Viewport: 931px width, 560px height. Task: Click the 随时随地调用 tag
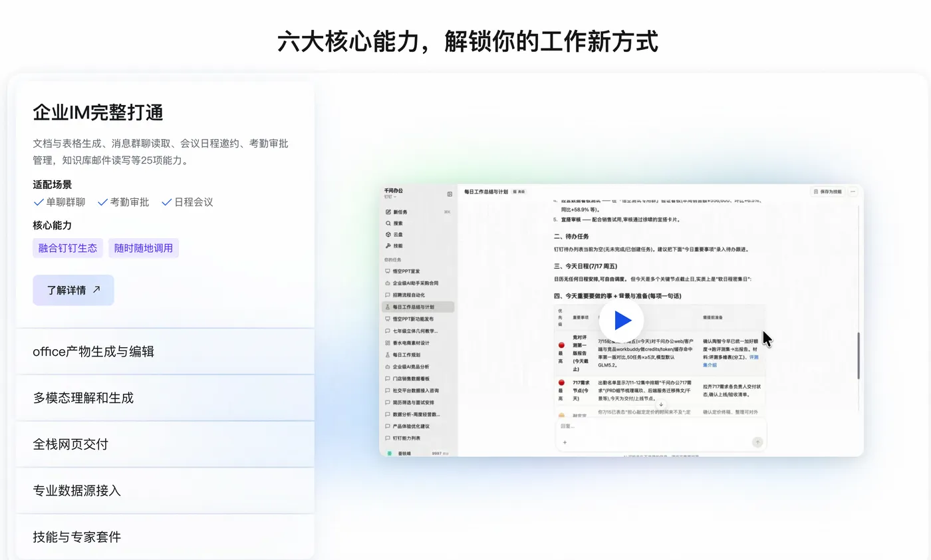[x=144, y=248]
